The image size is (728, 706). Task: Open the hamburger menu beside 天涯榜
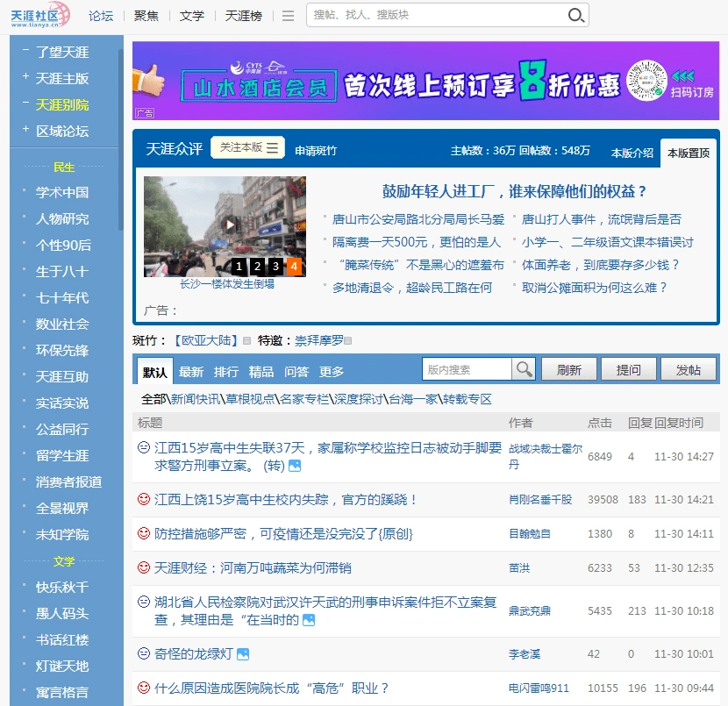click(289, 15)
